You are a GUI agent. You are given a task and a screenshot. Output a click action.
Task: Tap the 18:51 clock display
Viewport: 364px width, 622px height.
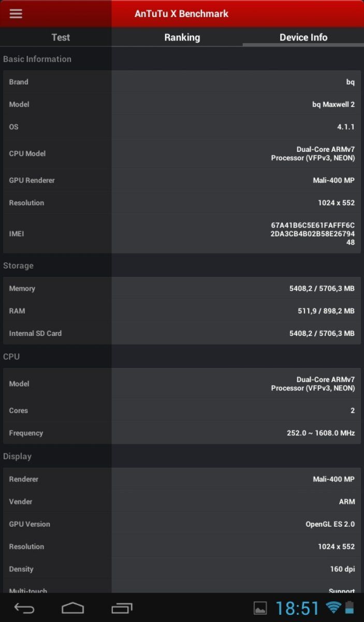click(297, 608)
